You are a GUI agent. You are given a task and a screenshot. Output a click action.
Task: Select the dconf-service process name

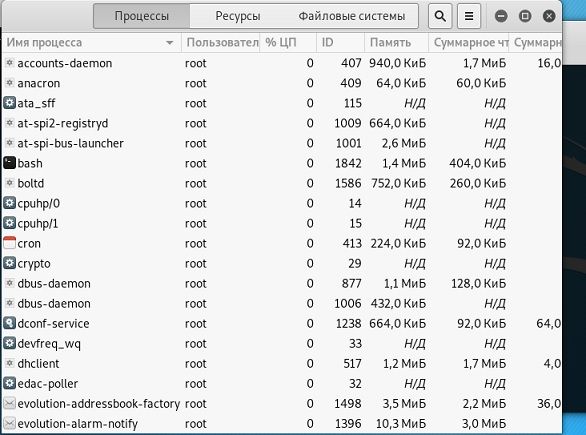[x=53, y=324]
